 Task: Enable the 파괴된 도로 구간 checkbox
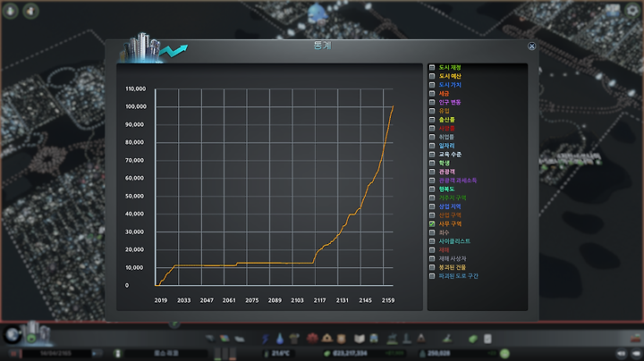[432, 276]
